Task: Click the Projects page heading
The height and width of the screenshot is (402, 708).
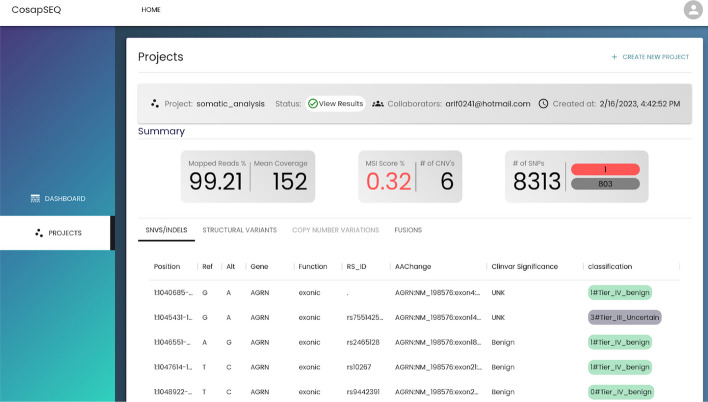Action: pos(161,57)
